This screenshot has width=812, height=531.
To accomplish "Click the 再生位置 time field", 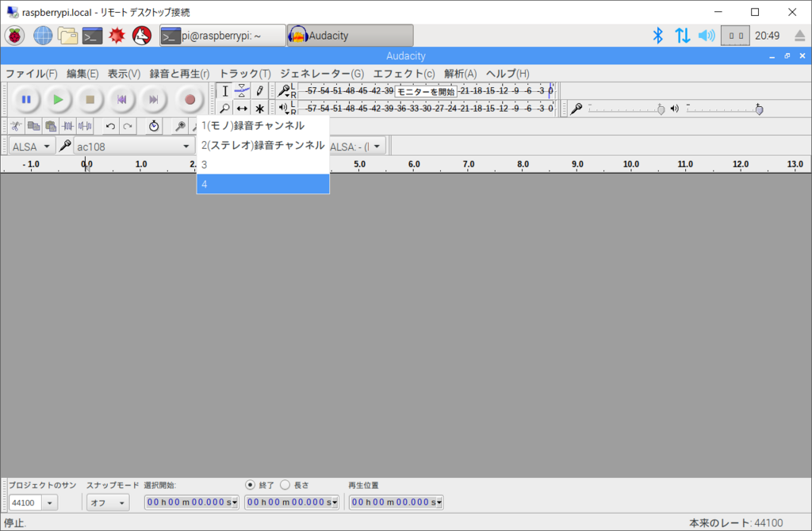I will coord(396,502).
